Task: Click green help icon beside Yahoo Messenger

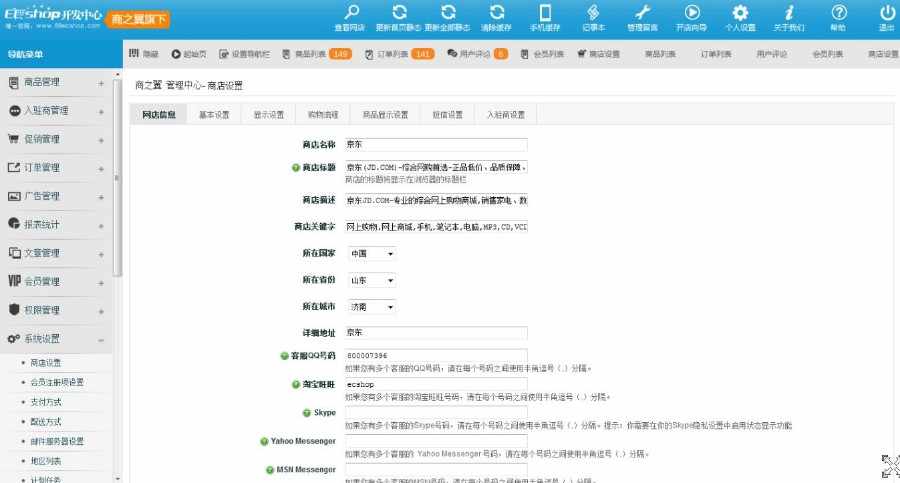Action: pyautogui.click(x=264, y=442)
